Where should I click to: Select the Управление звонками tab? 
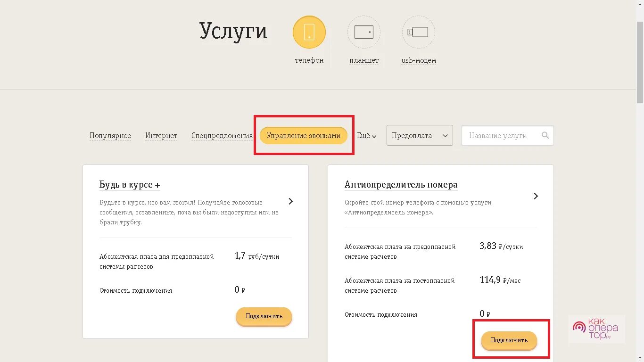click(304, 135)
